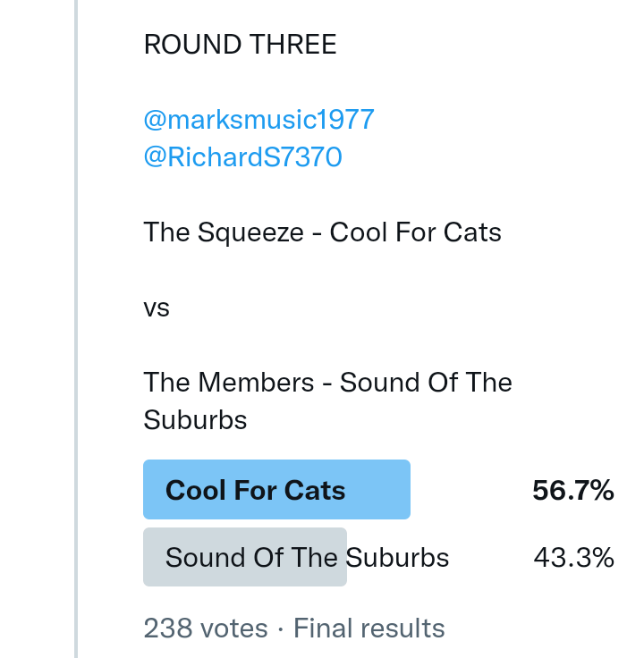Click the word "Suburbs" ending the tweet text
The height and width of the screenshot is (658, 644).
pos(195,419)
